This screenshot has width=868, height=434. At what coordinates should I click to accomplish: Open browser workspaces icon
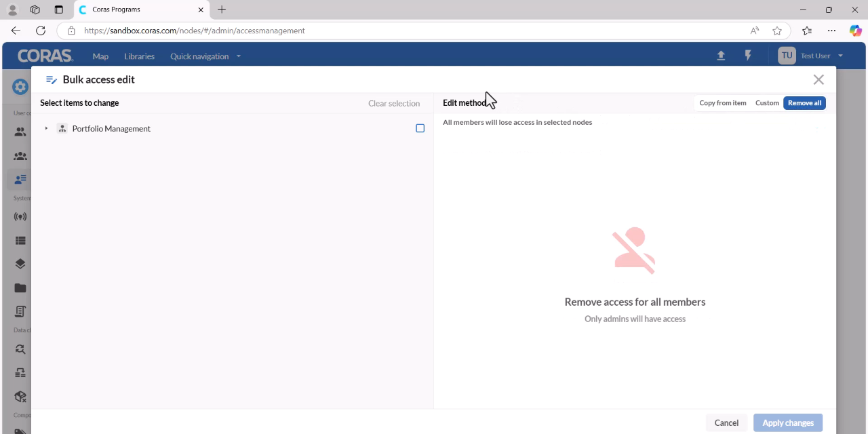35,9
